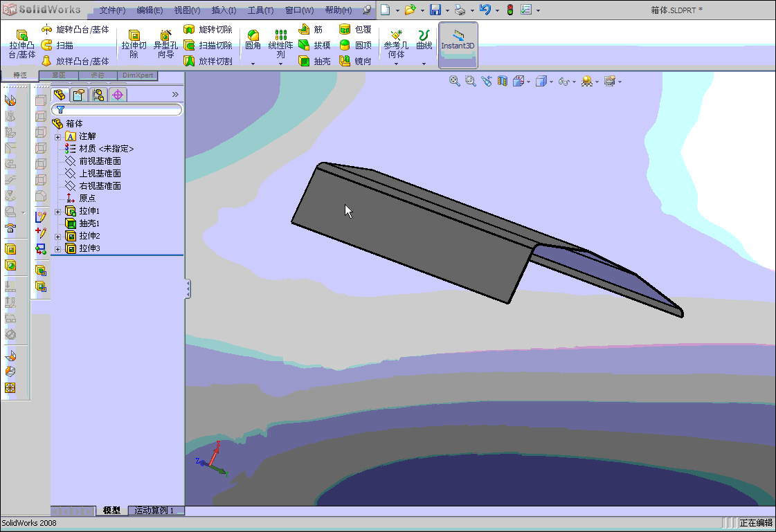The image size is (776, 532).
Task: Expand the 拉伸3 feature node
Action: (x=58, y=249)
